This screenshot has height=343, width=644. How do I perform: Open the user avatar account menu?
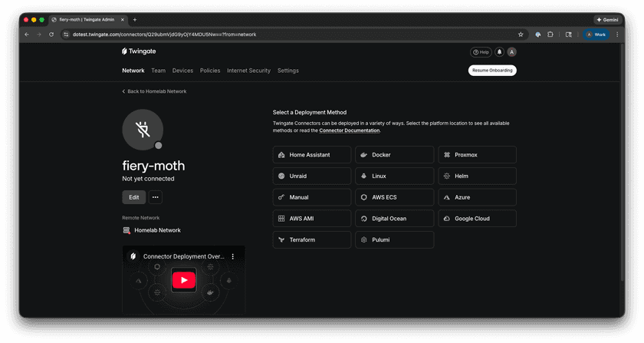point(511,52)
